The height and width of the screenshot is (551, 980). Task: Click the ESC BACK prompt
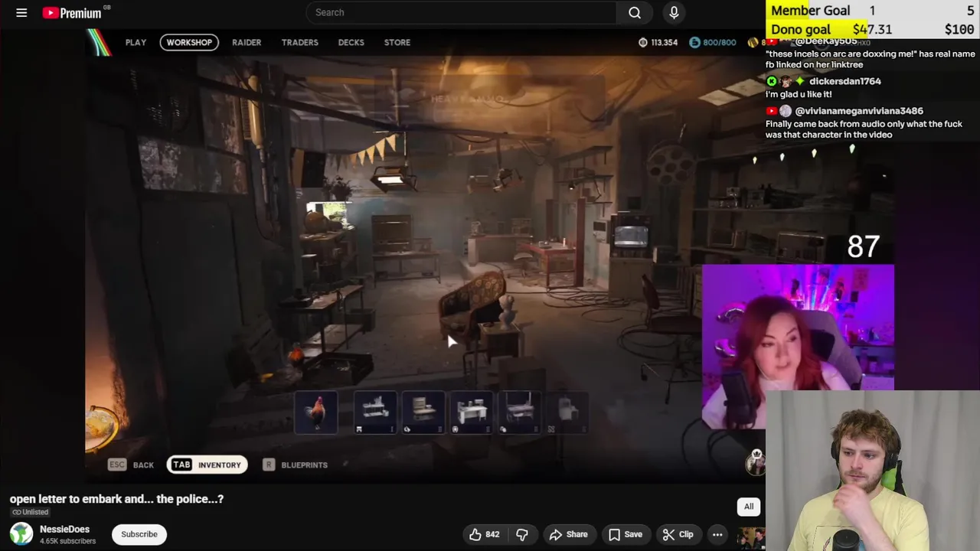coord(131,465)
